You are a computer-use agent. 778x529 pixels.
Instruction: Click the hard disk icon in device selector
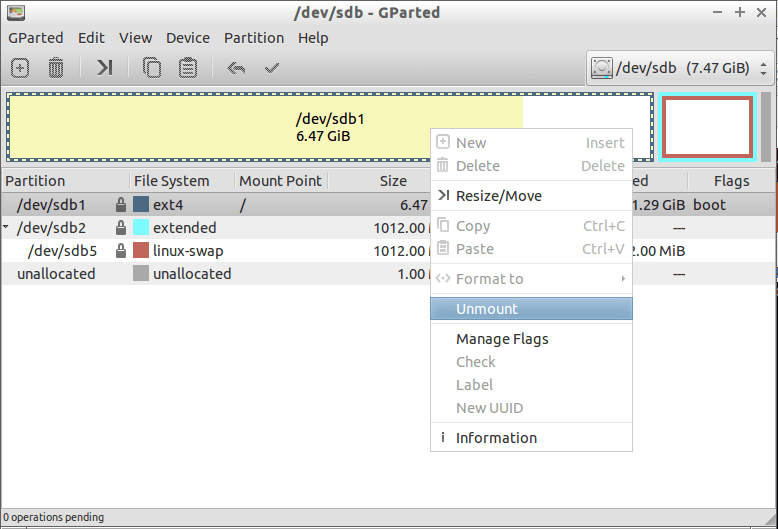coord(601,67)
